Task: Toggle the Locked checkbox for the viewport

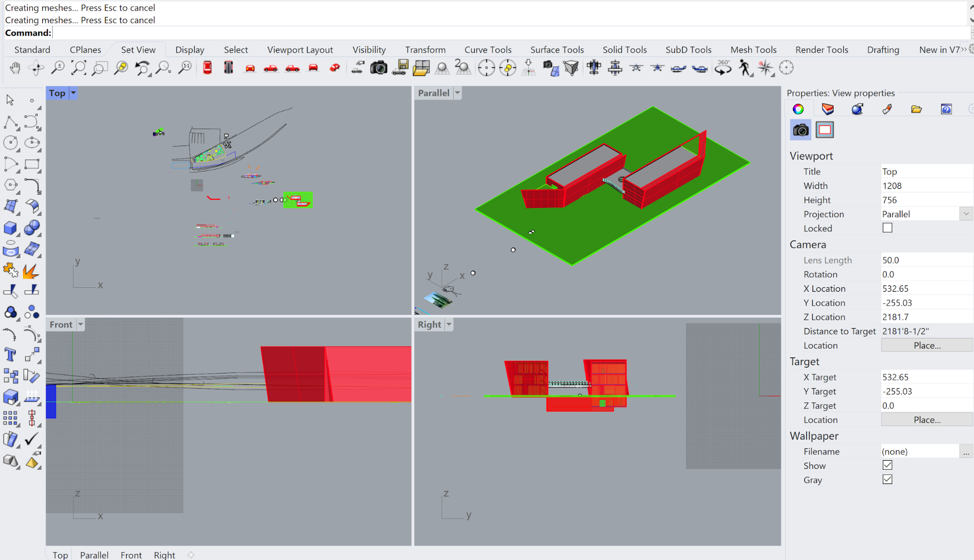Action: coord(887,227)
